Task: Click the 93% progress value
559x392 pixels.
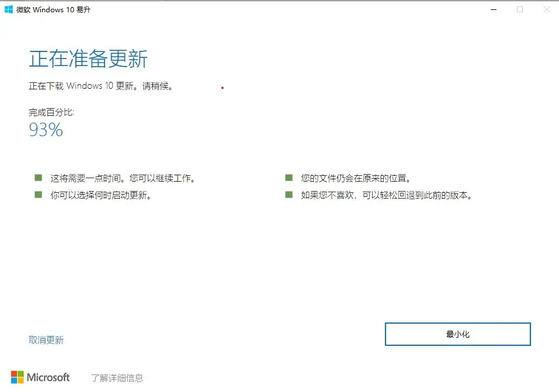Action: coord(46,130)
